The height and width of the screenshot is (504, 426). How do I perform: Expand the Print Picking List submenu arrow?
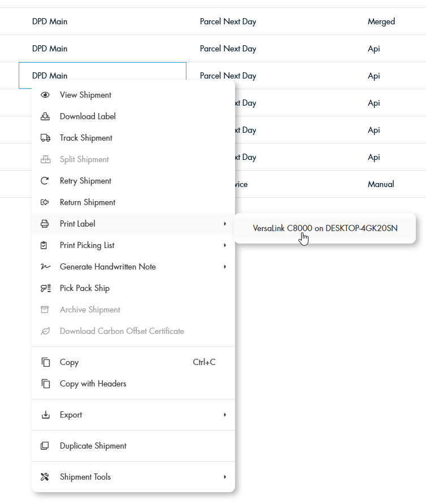point(225,245)
